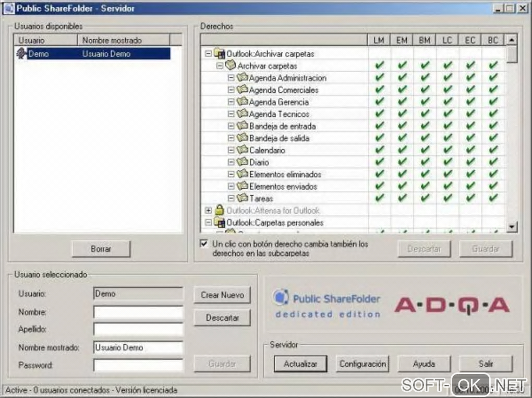Click the Usuario column header
The height and width of the screenshot is (398, 532).
[46, 40]
